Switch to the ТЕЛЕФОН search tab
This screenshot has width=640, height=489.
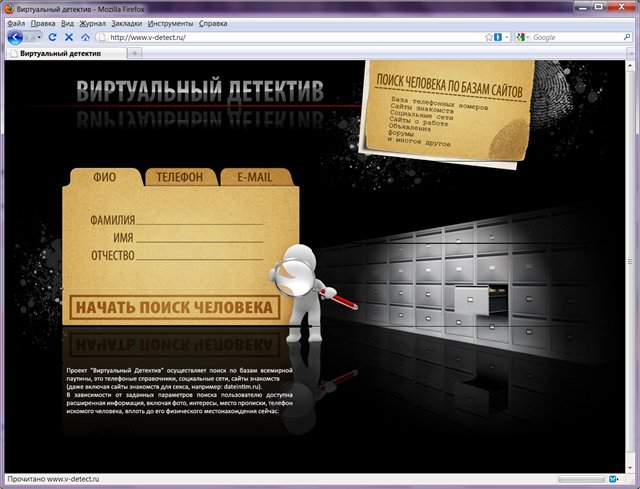point(180,178)
